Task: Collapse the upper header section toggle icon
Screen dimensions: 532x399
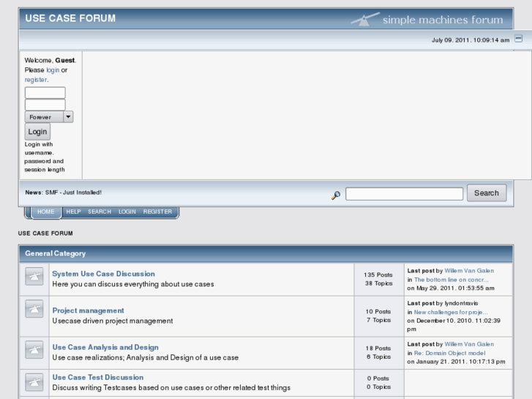Action: coord(518,39)
